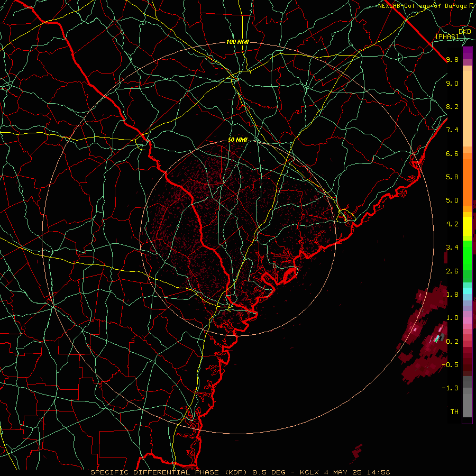Click the 4 MAY 25 date in caption
This screenshot has width=476, height=476.
344,472
